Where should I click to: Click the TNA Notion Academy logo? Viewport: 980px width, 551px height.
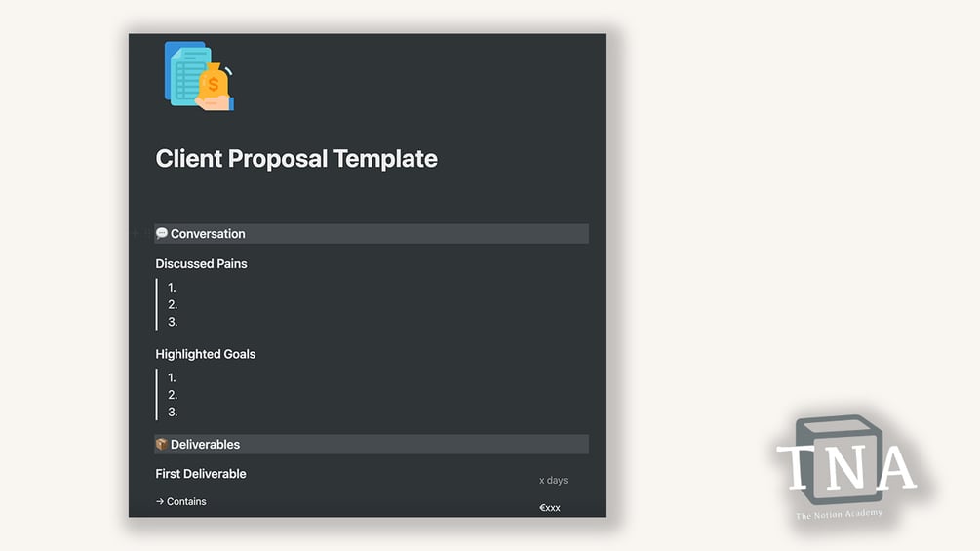click(846, 467)
